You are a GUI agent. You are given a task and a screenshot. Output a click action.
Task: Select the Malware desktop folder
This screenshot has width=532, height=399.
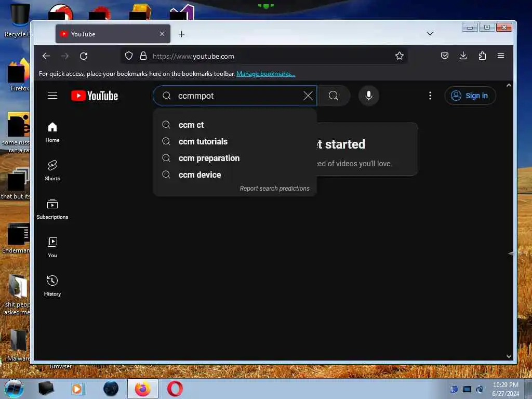pos(18,345)
